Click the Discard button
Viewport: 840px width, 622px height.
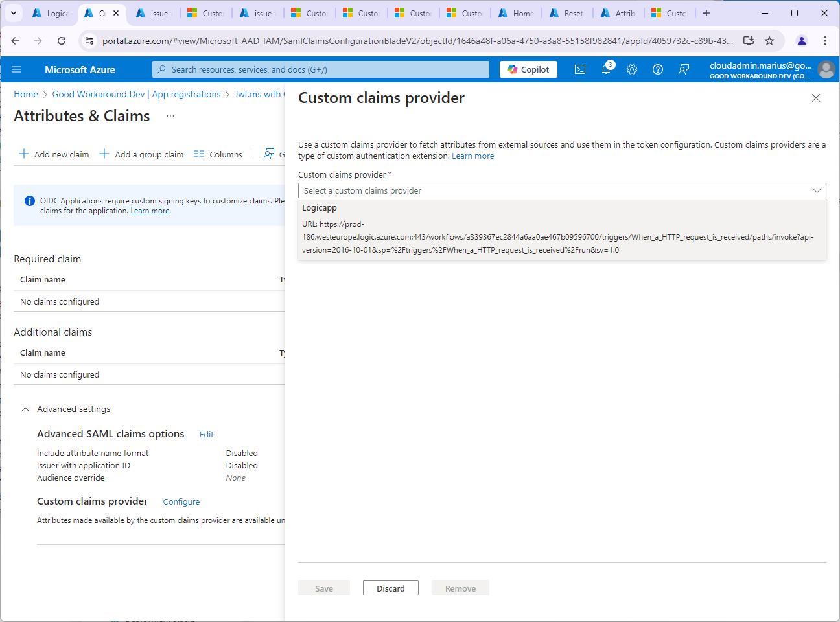point(390,588)
